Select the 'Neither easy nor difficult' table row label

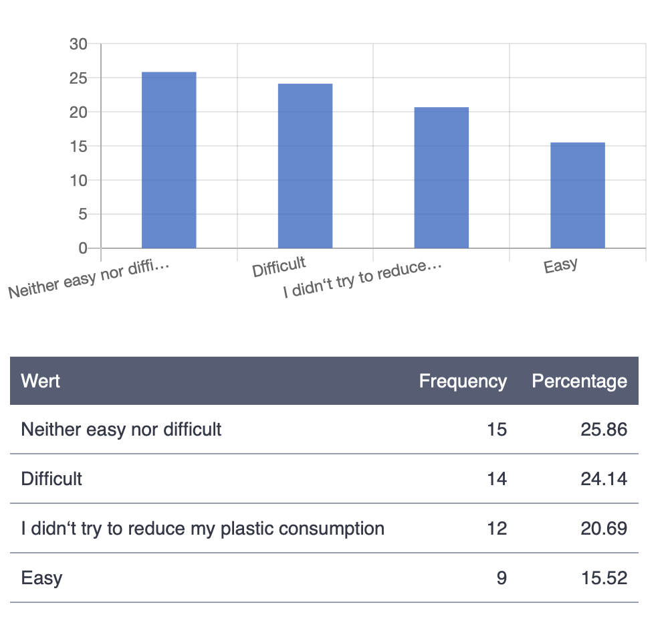click(121, 429)
